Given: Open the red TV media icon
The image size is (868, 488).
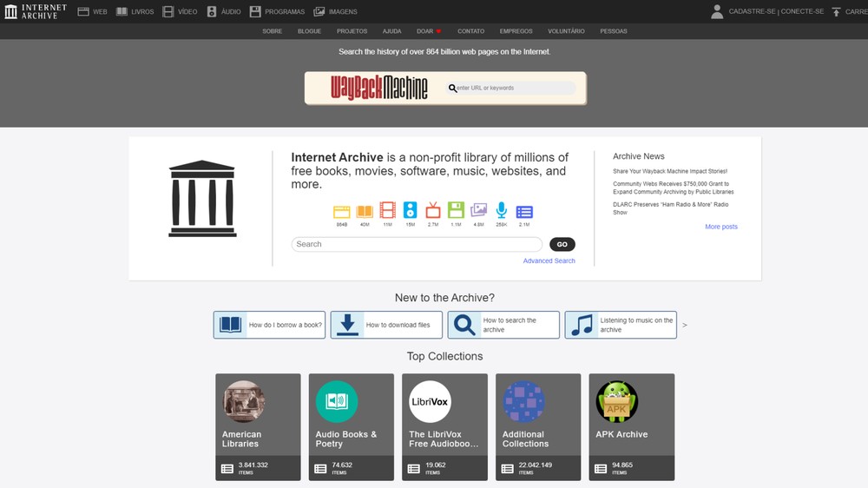Looking at the screenshot, I should tap(433, 210).
